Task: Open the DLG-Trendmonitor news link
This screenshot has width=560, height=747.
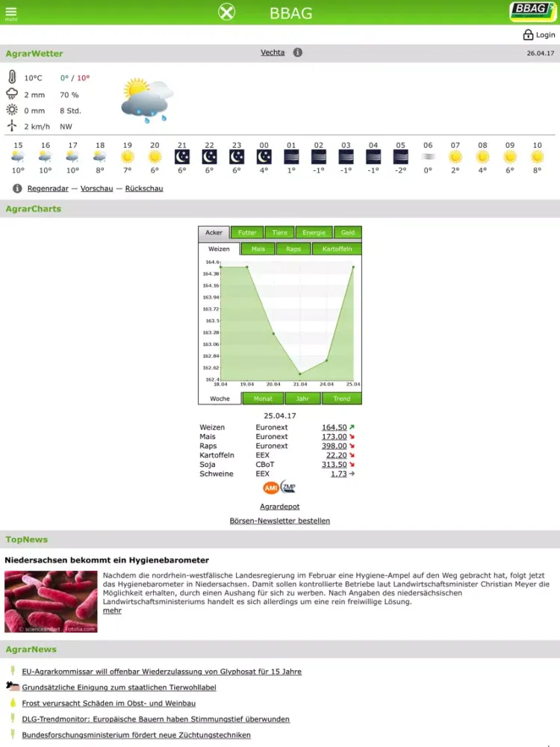Action: [156, 719]
